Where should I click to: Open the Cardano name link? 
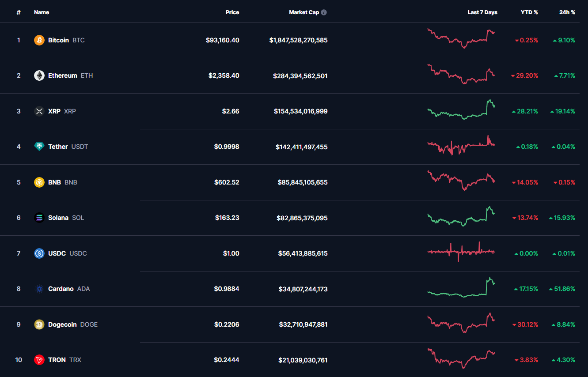click(x=61, y=289)
